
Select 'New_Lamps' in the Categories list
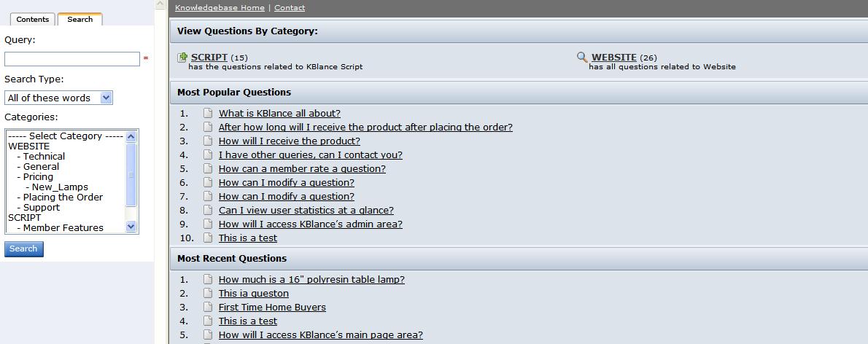[60, 187]
